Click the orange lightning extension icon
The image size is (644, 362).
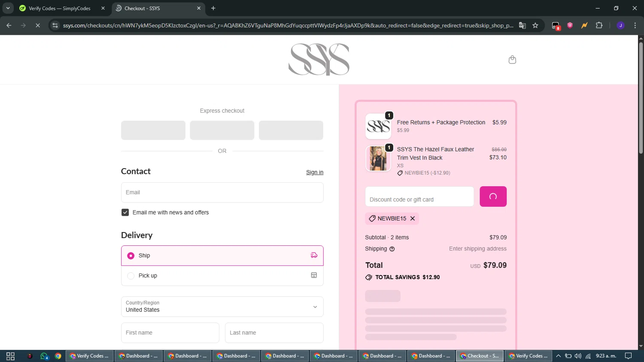tap(584, 25)
